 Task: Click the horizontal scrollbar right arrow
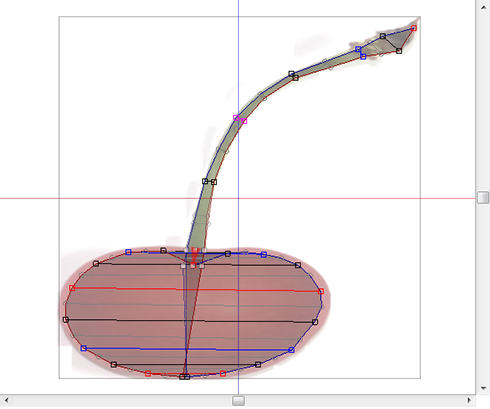(469, 400)
